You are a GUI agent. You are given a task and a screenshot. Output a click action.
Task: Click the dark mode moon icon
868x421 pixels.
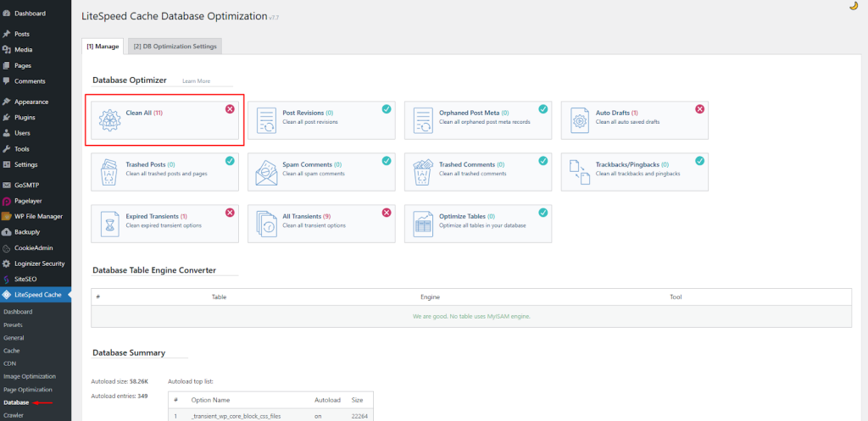[x=853, y=6]
